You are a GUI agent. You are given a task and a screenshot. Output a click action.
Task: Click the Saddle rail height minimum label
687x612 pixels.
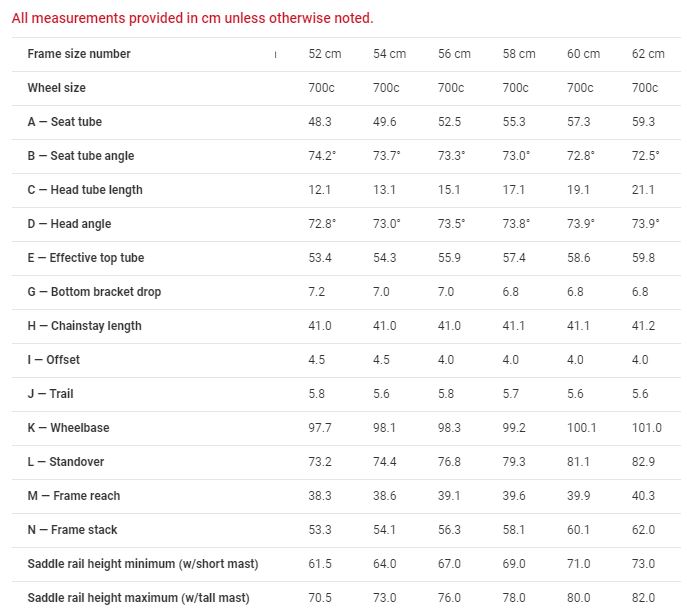pos(143,564)
